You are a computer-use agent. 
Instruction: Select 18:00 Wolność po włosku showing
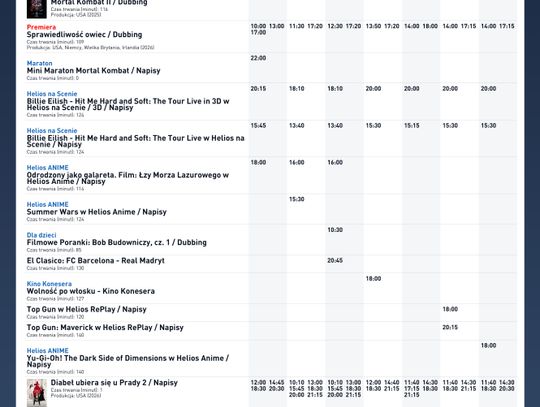(373, 279)
